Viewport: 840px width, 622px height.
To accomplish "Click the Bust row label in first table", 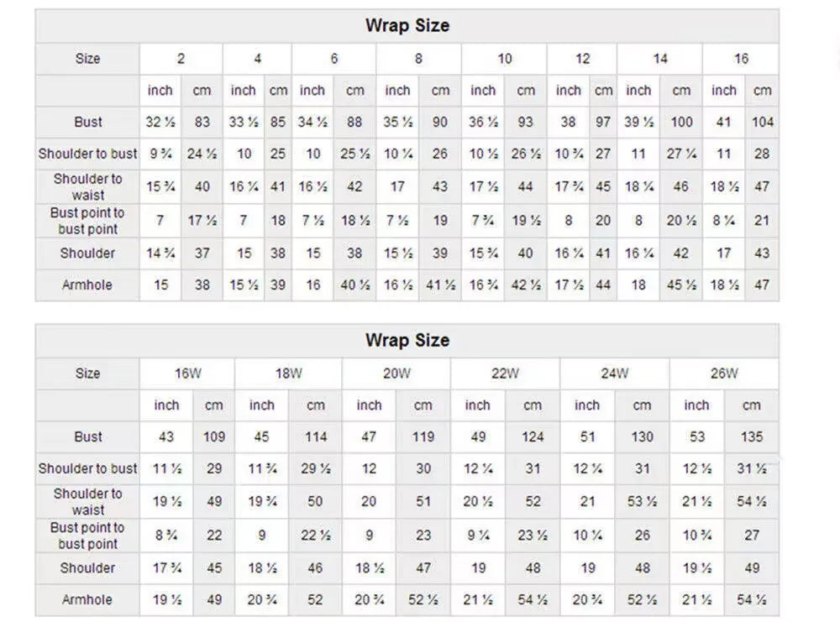I will point(88,122).
